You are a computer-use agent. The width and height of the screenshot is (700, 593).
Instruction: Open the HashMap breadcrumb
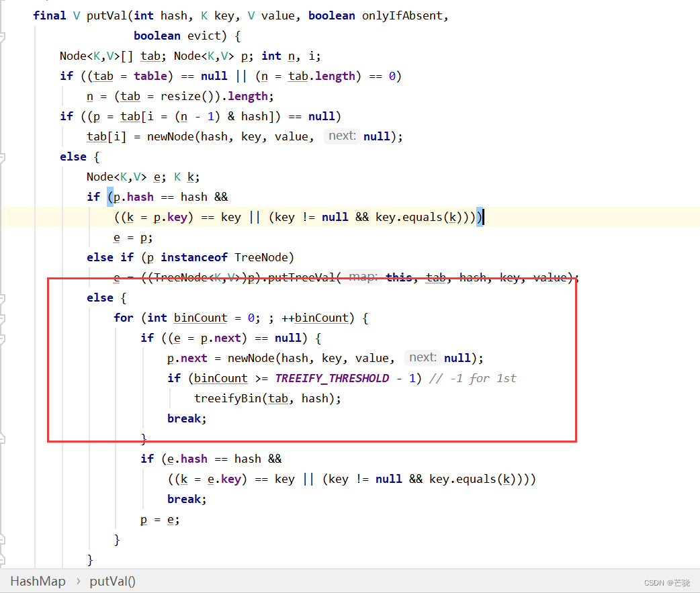click(38, 581)
